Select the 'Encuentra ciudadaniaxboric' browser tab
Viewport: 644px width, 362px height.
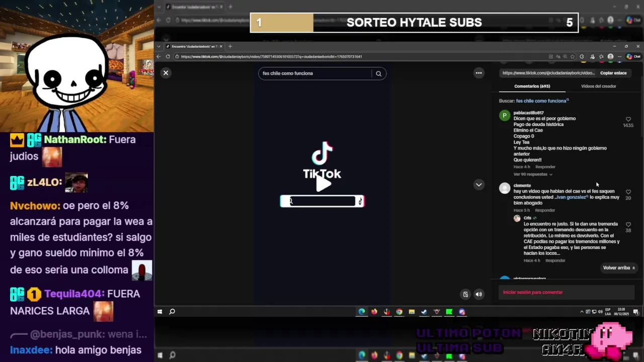point(194,46)
